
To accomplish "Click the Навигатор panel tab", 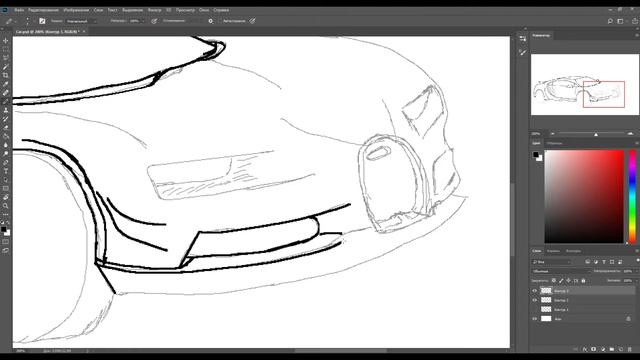I will pyautogui.click(x=541, y=36).
